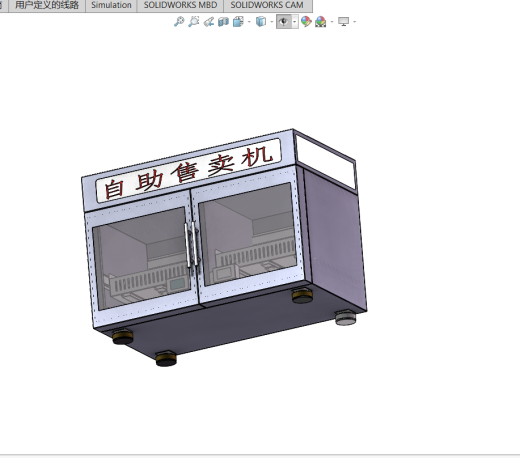Click the View Settings monitor icon
This screenshot has height=458, width=520.
click(x=343, y=22)
